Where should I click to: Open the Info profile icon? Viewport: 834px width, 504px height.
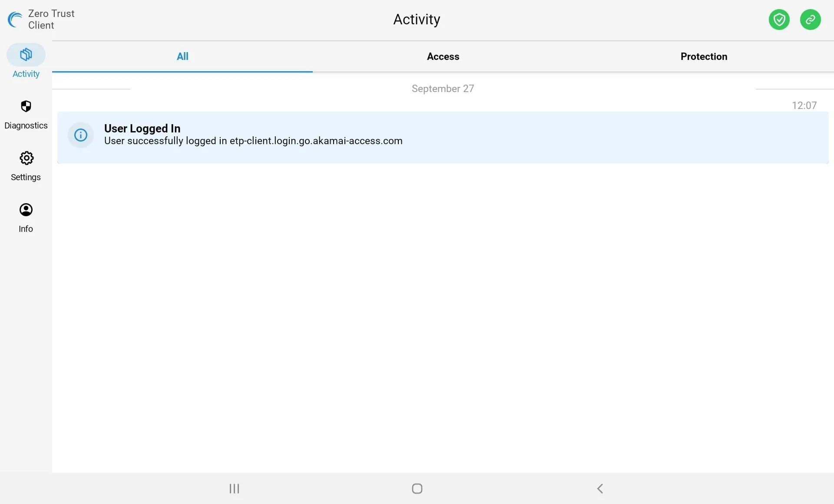(26, 210)
